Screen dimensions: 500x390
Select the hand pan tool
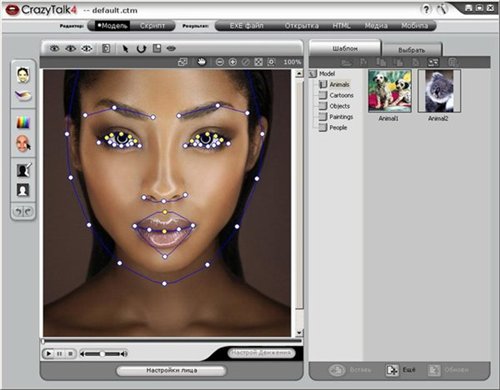coord(201,62)
